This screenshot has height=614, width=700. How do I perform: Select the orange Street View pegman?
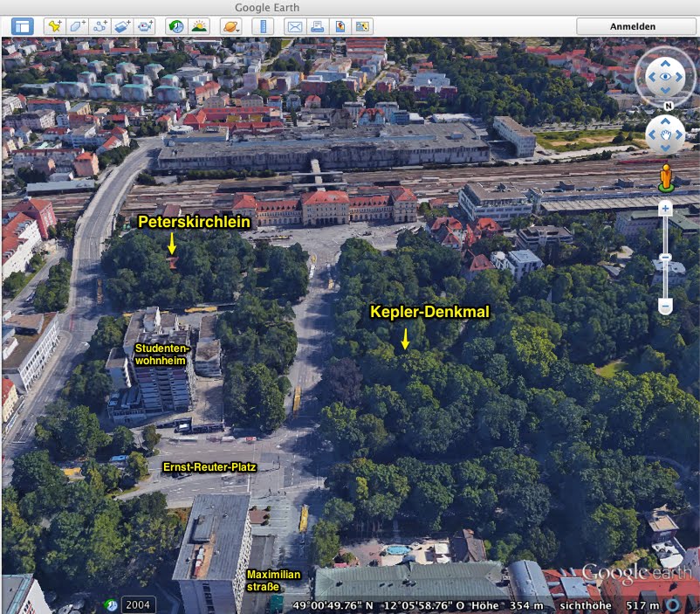pyautogui.click(x=666, y=178)
